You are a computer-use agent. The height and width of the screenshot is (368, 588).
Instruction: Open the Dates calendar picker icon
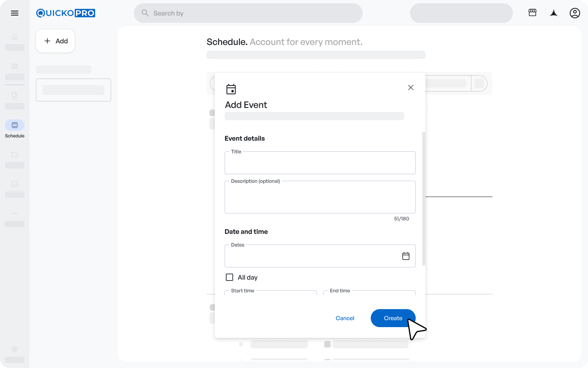coord(405,256)
